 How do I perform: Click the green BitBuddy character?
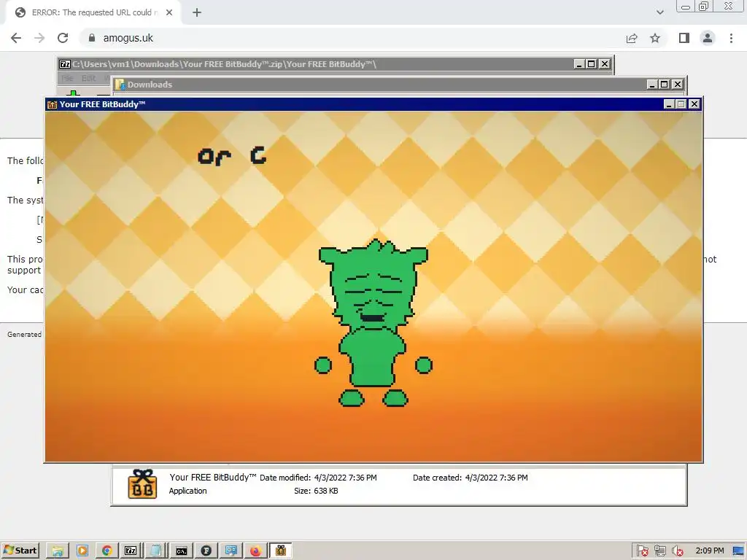coord(373,323)
